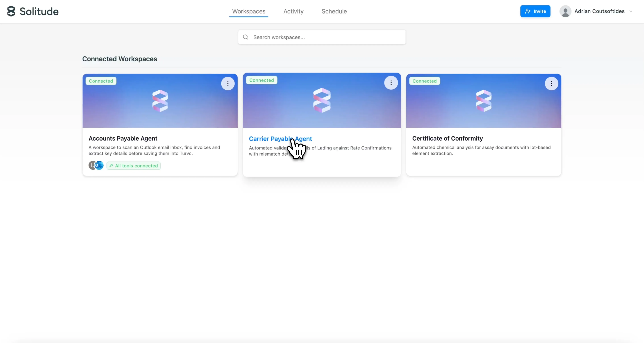
Task: Open the Carrier Payable Agent link
Action: 273,139
